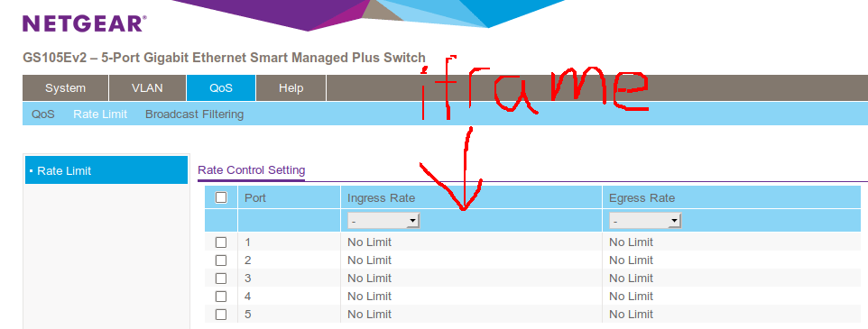
Task: Check the port 2 checkbox
Action: (221, 260)
